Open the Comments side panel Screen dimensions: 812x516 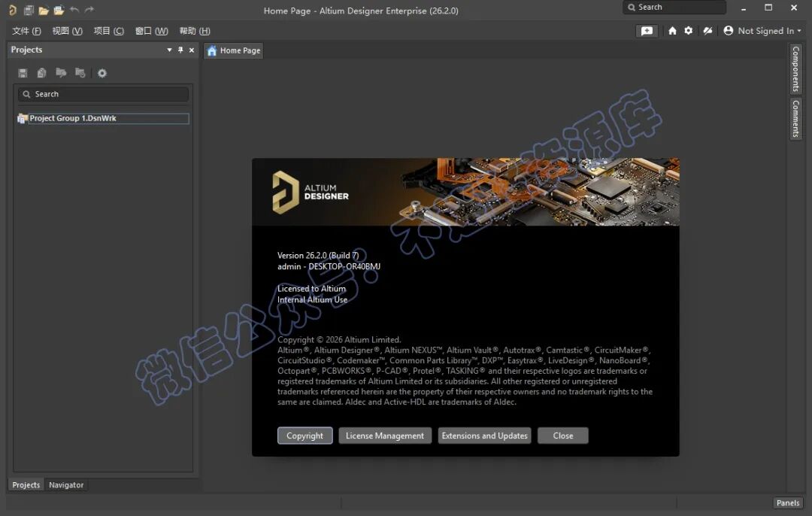(795, 119)
